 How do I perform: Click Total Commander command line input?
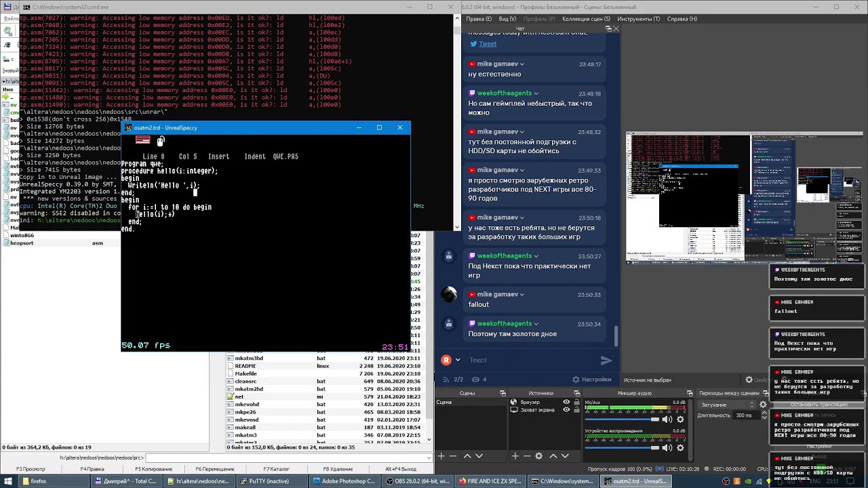coord(288,458)
